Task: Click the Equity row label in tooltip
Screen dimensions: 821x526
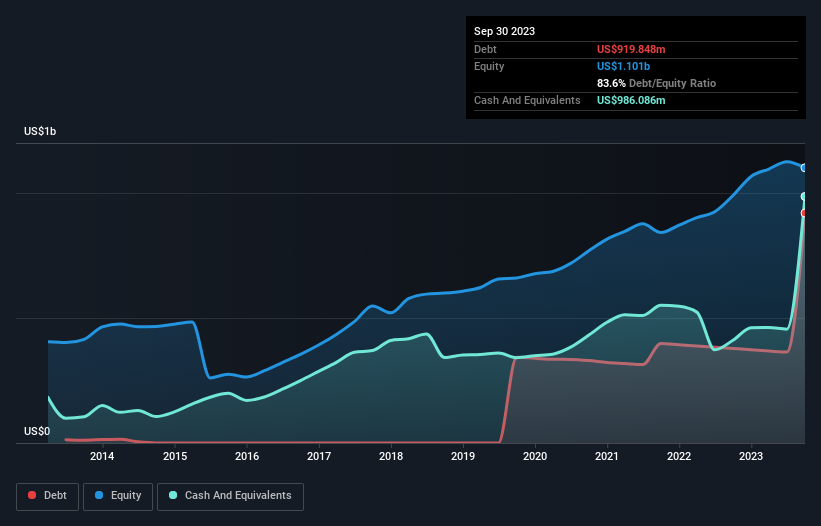Action: click(x=489, y=66)
